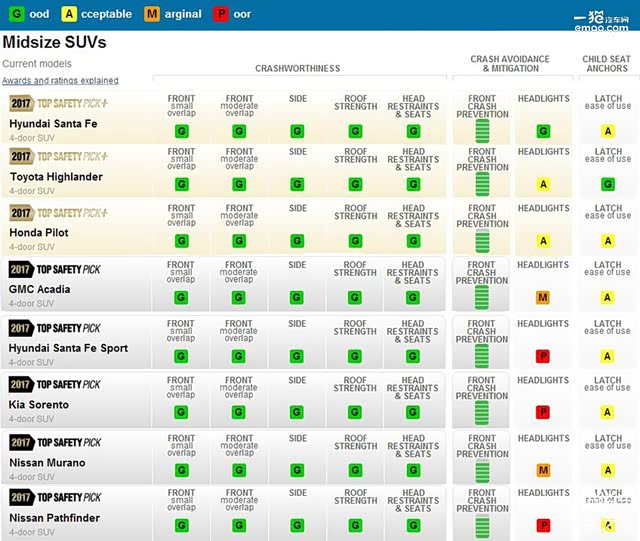Click GMC Acadia head restraints G icon

[413, 297]
